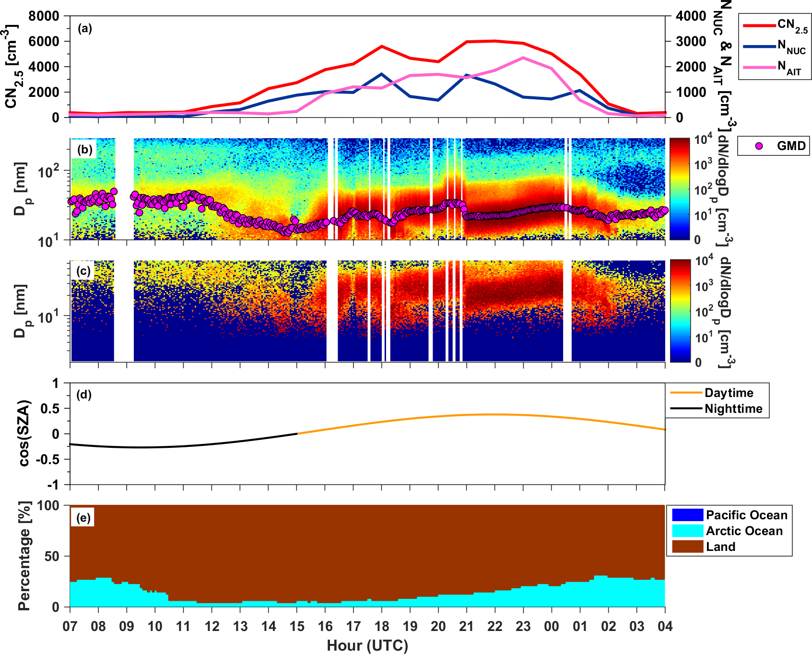Click the magenta GMD circle marker in legend

point(758,146)
